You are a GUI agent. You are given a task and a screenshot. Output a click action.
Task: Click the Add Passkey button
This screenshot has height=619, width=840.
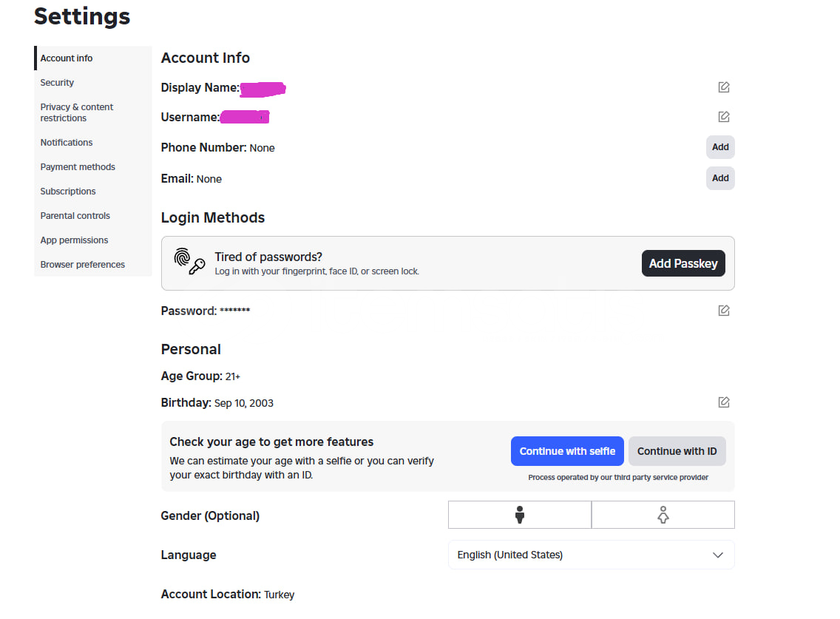(683, 263)
